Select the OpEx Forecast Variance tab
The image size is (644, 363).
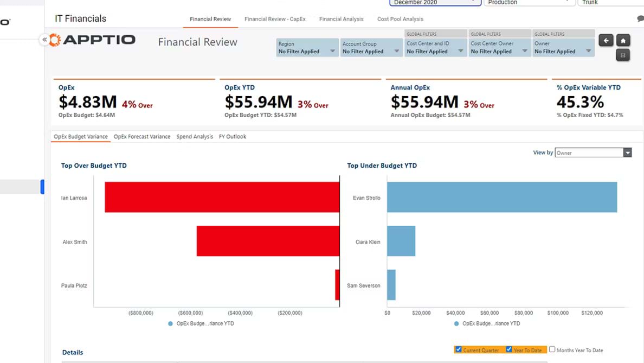click(142, 137)
